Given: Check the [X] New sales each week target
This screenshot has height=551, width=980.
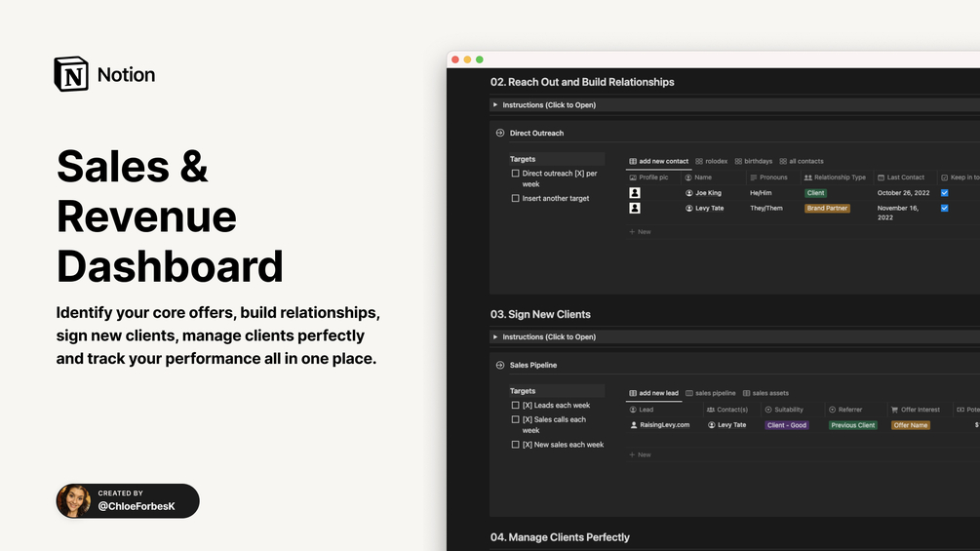Looking at the screenshot, I should pyautogui.click(x=515, y=445).
